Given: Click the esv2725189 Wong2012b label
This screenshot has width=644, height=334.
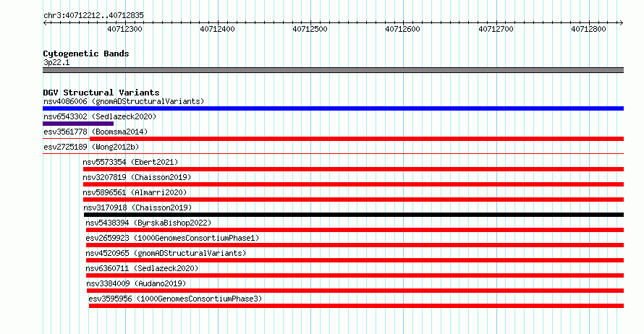Looking at the screenshot, I should [x=91, y=147].
